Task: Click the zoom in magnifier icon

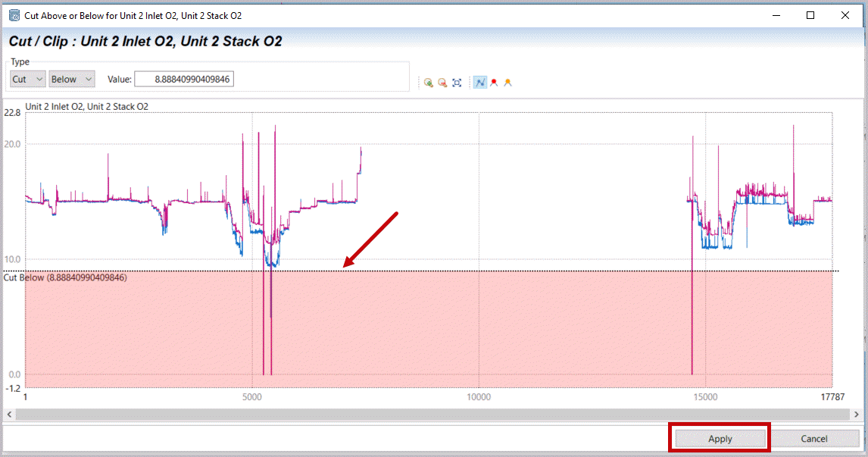Action: coord(429,83)
